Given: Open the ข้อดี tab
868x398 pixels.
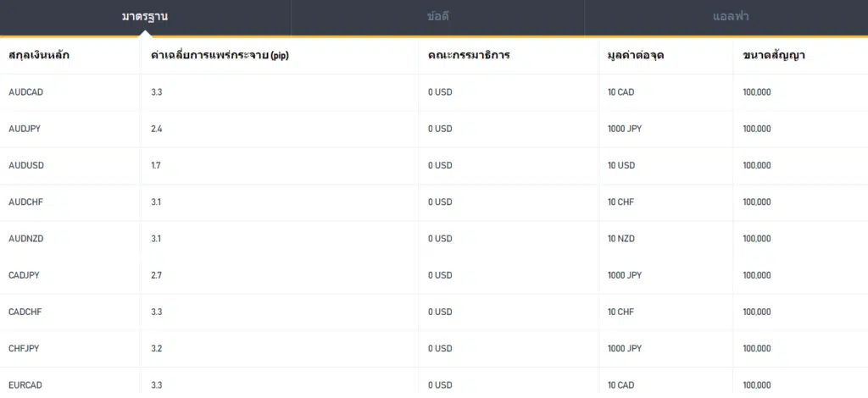Looking at the screenshot, I should [437, 17].
